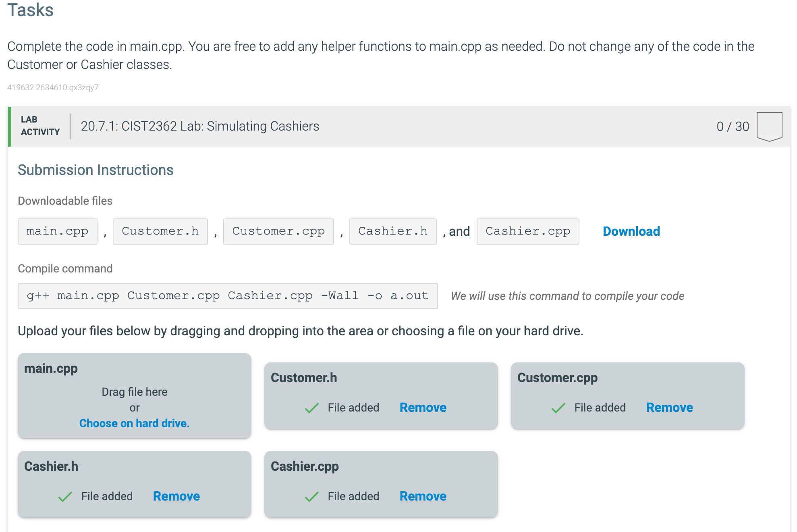797x532 pixels.
Task: Click the Customer.h downloadable file chip
Action: (x=160, y=231)
